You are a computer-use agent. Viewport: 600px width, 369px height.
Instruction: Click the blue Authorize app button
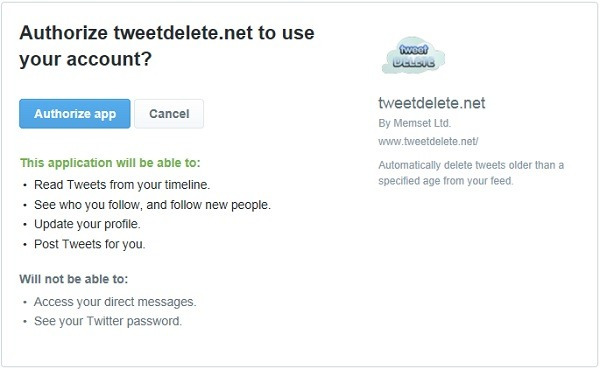[75, 114]
